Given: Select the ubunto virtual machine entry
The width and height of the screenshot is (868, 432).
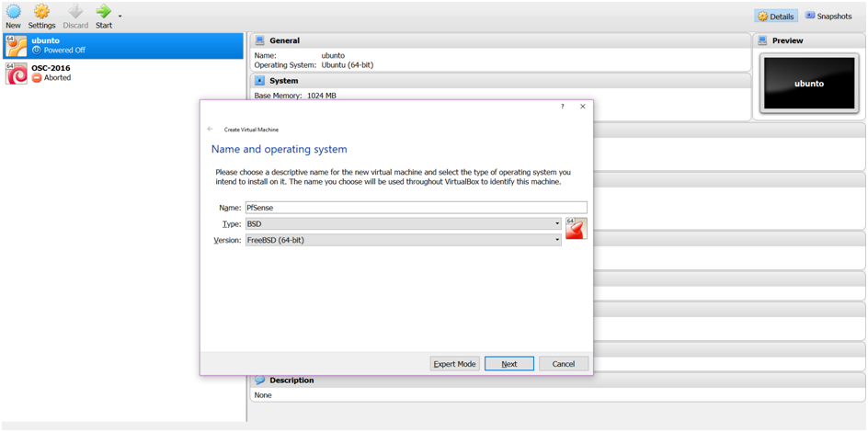Looking at the screenshot, I should (x=122, y=45).
